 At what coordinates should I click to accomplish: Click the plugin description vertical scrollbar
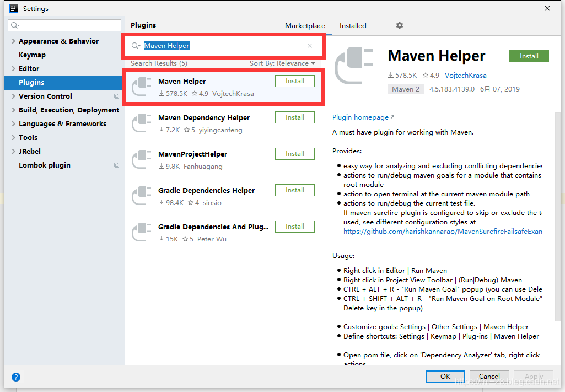pos(558,216)
